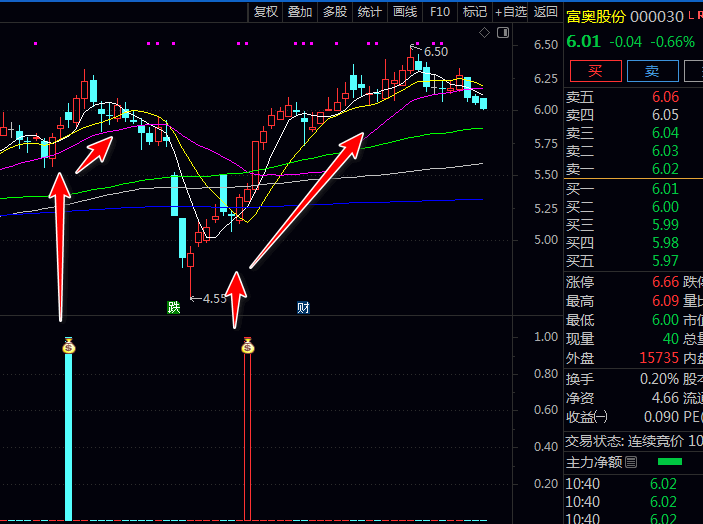
Task: Toggle the side panel layout icon
Action: (503, 33)
